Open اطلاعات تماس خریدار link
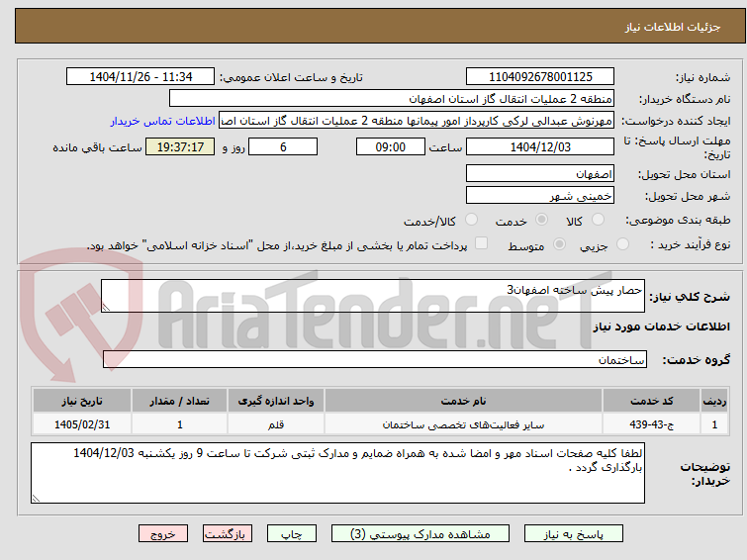This screenshot has width=747, height=560. click(x=163, y=121)
